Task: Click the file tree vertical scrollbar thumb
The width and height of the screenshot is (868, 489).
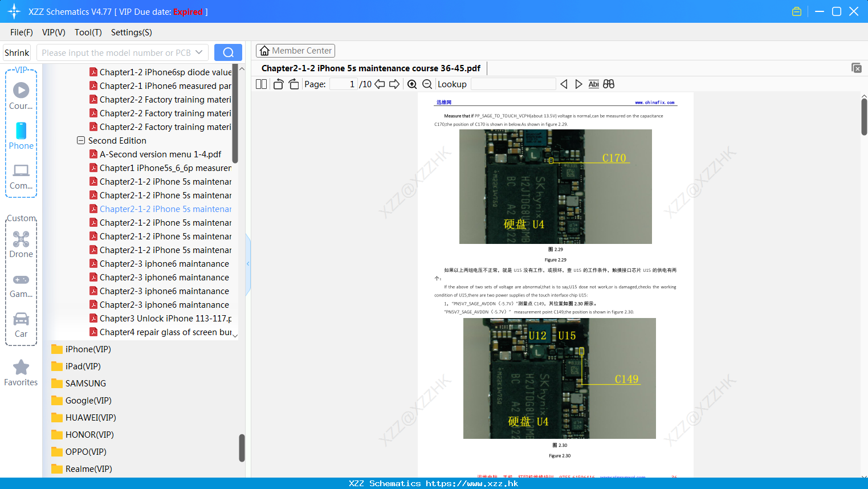Action: [235, 114]
